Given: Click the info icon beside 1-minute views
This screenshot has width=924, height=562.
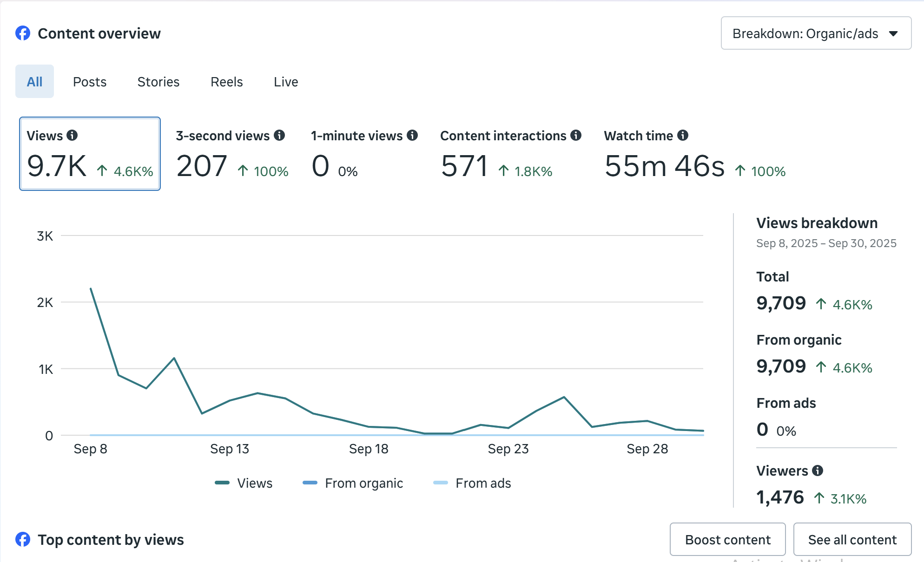Looking at the screenshot, I should (412, 135).
